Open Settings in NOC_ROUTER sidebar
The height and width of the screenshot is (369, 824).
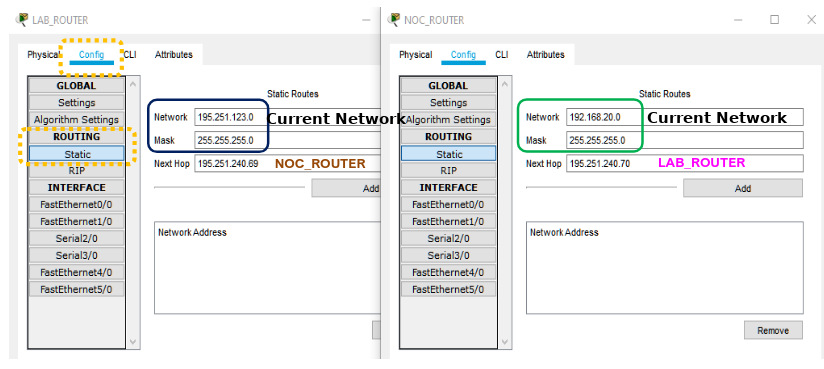click(x=448, y=102)
